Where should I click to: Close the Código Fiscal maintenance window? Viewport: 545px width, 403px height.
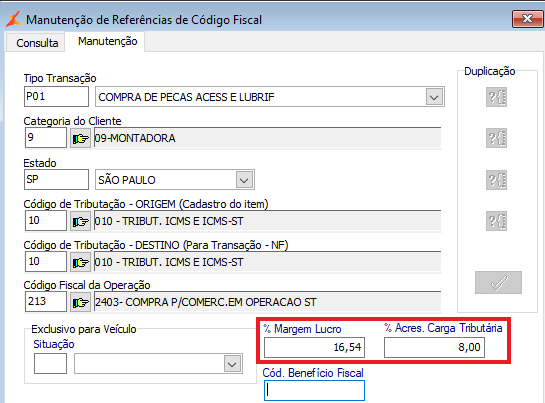527,19
